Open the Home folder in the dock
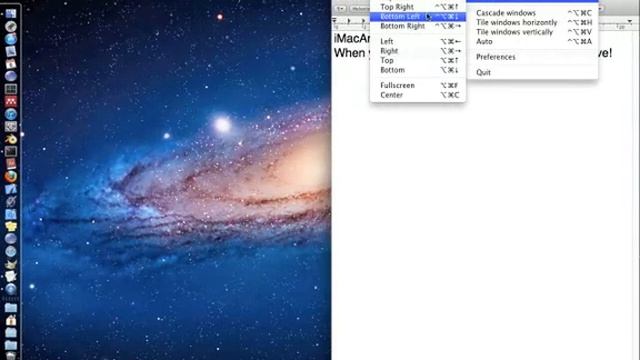This screenshot has height=360, width=640. [11, 320]
